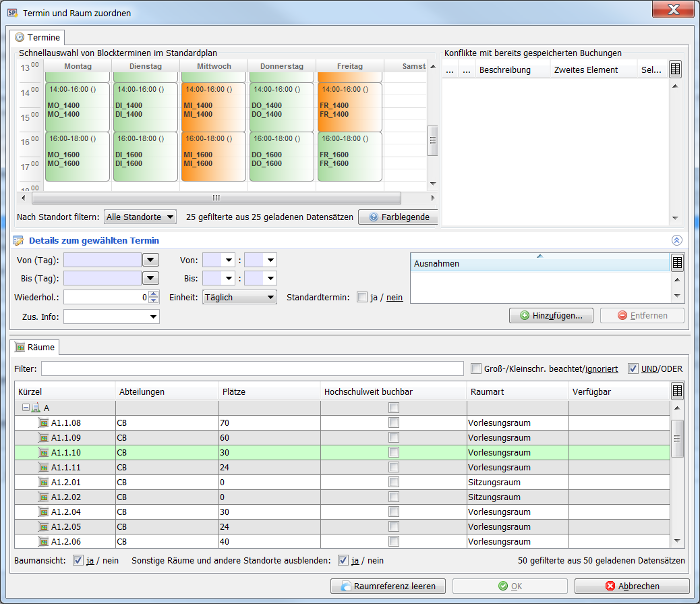Click the window title bar application icon
This screenshot has height=604, width=700.
[12, 12]
